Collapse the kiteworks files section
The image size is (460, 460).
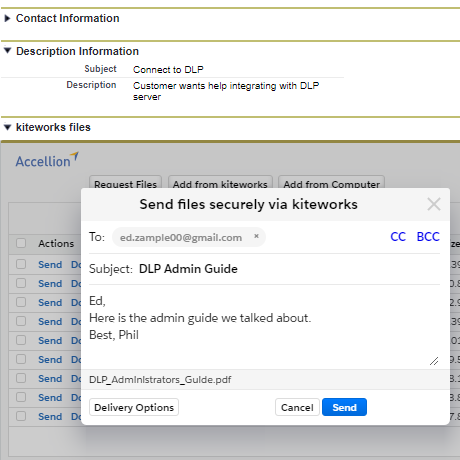7,127
